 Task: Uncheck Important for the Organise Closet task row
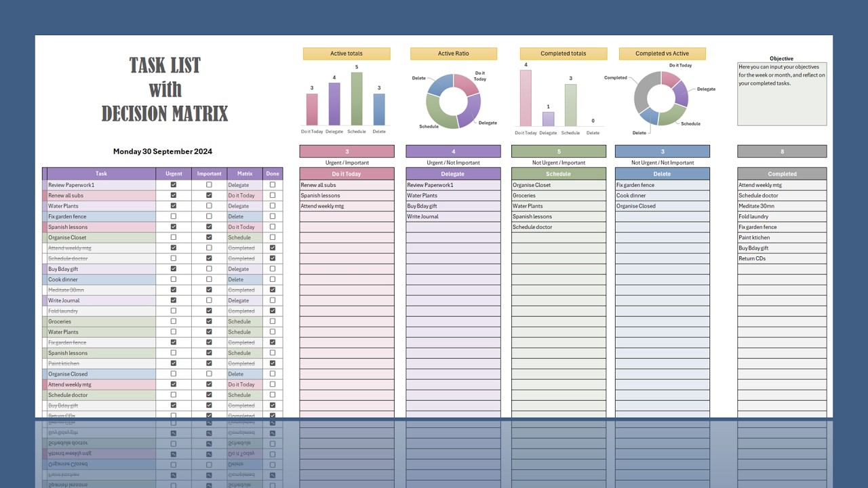(209, 237)
